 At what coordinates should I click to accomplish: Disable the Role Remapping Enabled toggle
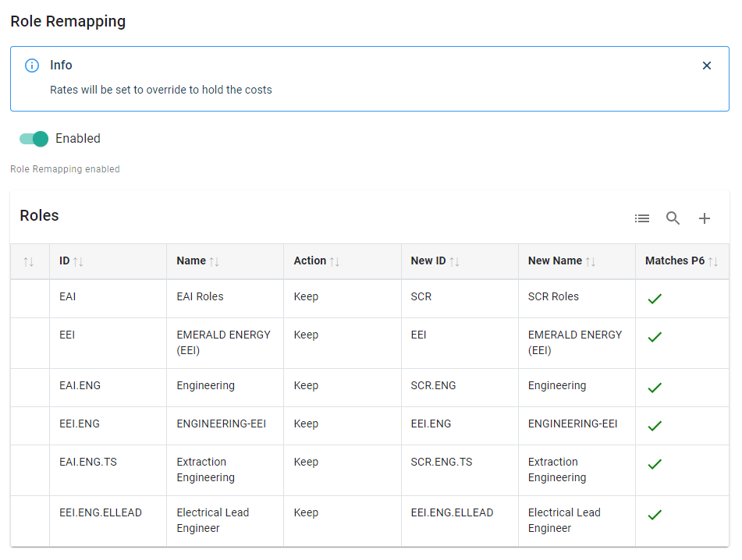click(34, 139)
